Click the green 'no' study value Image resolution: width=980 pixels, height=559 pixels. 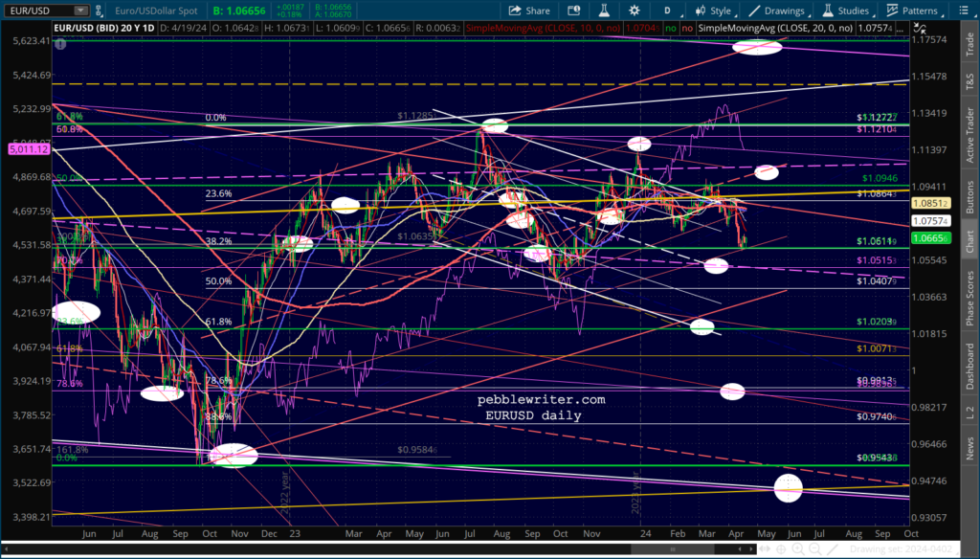671,28
